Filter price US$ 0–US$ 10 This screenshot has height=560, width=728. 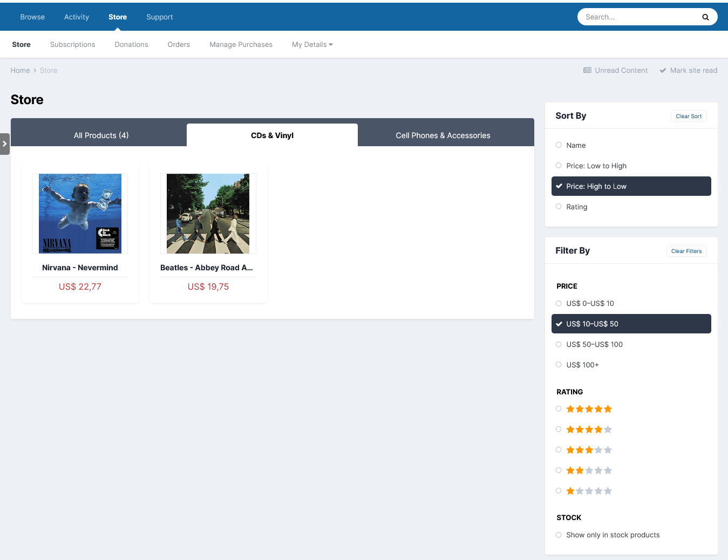tap(631, 303)
